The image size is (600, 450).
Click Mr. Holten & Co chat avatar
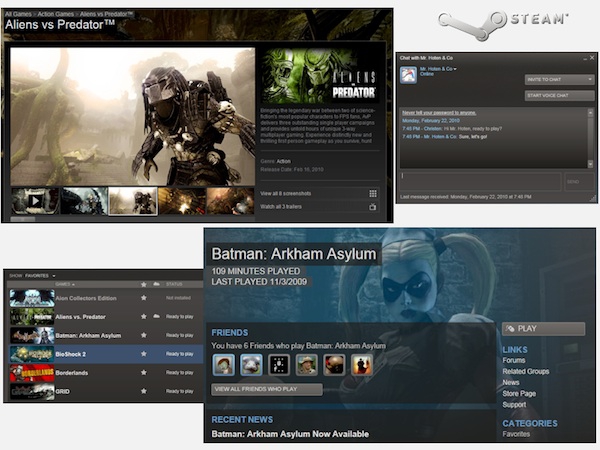(408, 73)
